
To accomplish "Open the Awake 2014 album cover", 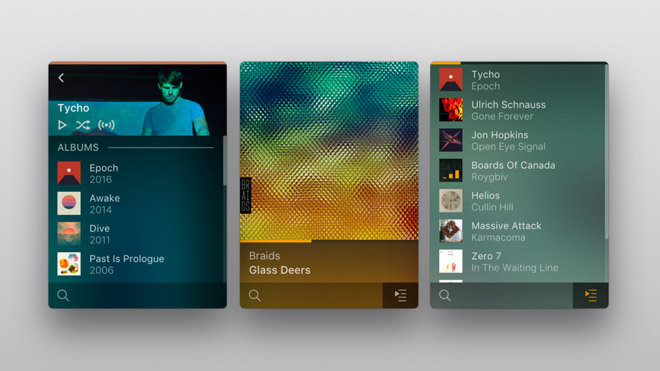I will (x=69, y=203).
